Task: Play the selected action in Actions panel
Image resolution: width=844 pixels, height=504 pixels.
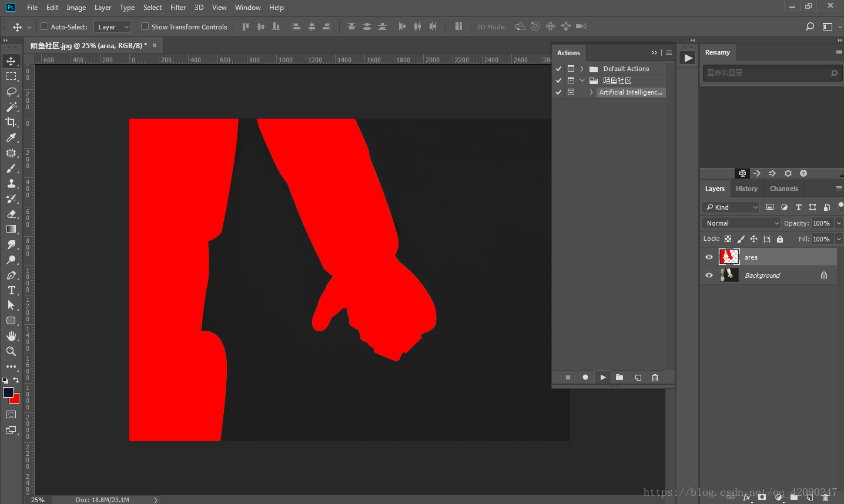Action: [603, 378]
